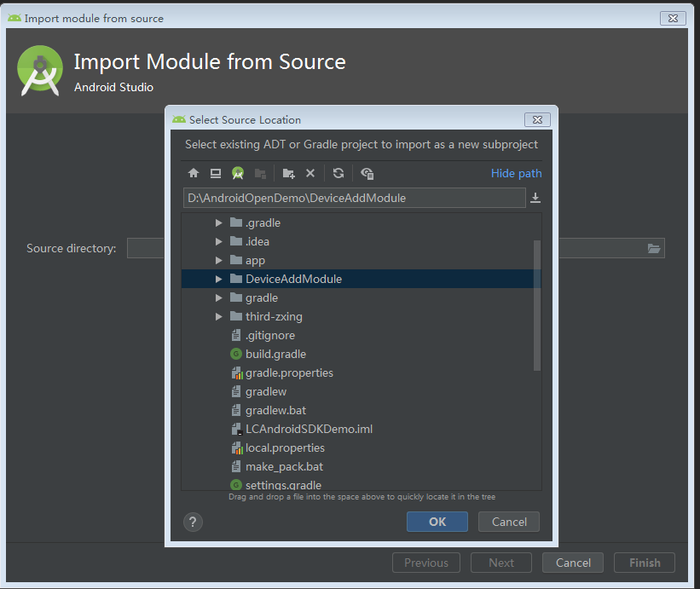Screen dimensions: 700x589
Task: Open path history download-arrow icon
Action: point(535,198)
